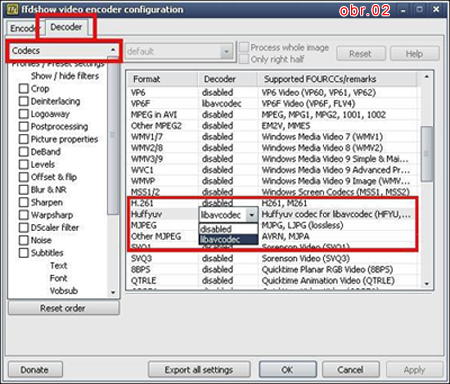Click the ffdshow title bar app icon
Image resolution: width=450 pixels, height=384 pixels.
tap(13, 10)
